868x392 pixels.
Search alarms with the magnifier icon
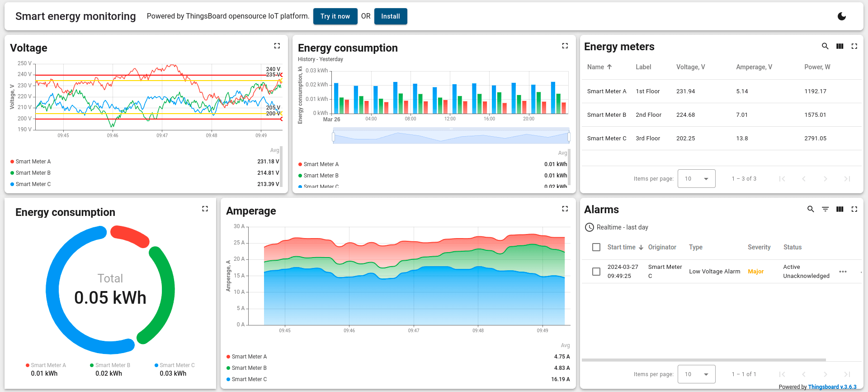coord(811,209)
